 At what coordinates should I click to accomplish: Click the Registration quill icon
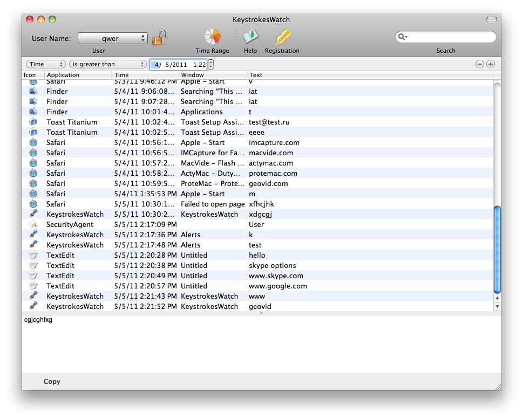point(282,37)
